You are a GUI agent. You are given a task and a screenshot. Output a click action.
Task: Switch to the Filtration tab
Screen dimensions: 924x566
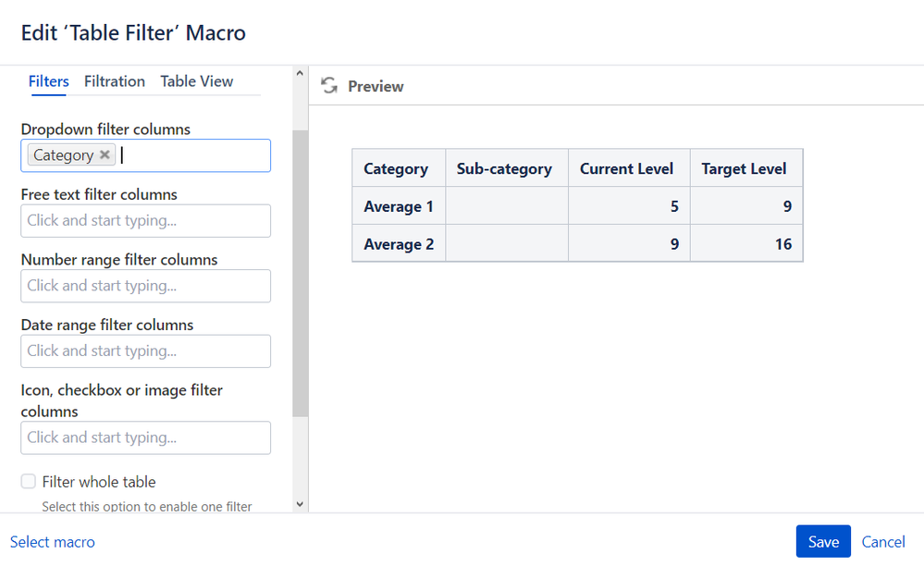coord(115,81)
